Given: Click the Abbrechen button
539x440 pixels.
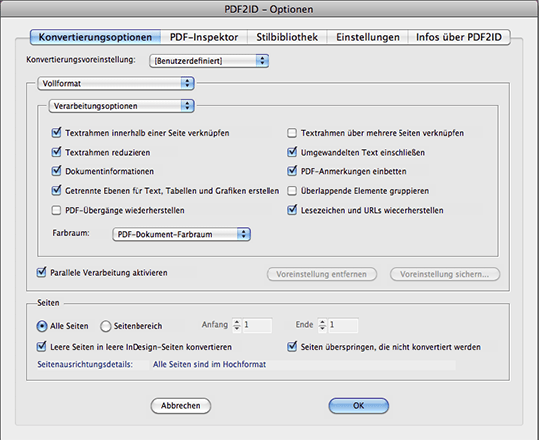Looking at the screenshot, I should click(181, 406).
